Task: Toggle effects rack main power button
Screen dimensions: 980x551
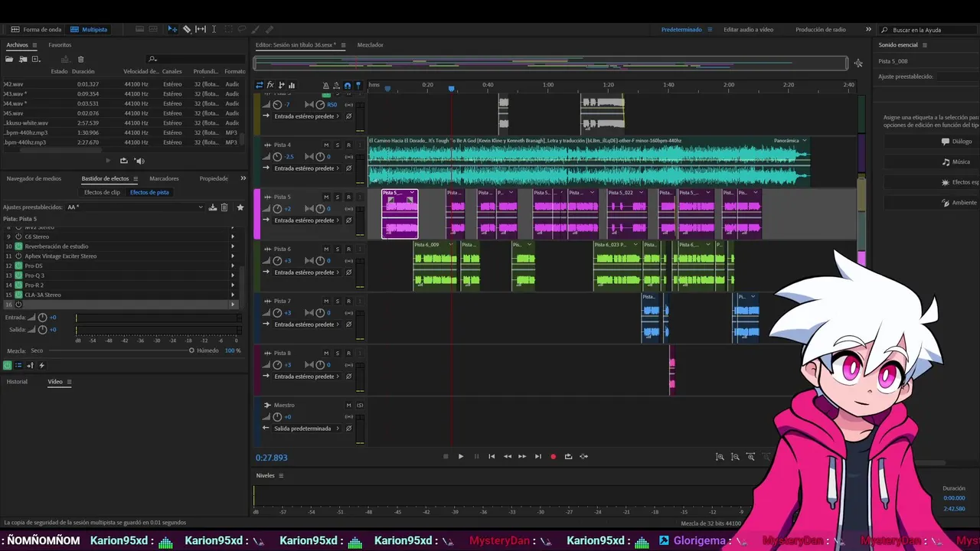Action: (x=8, y=366)
